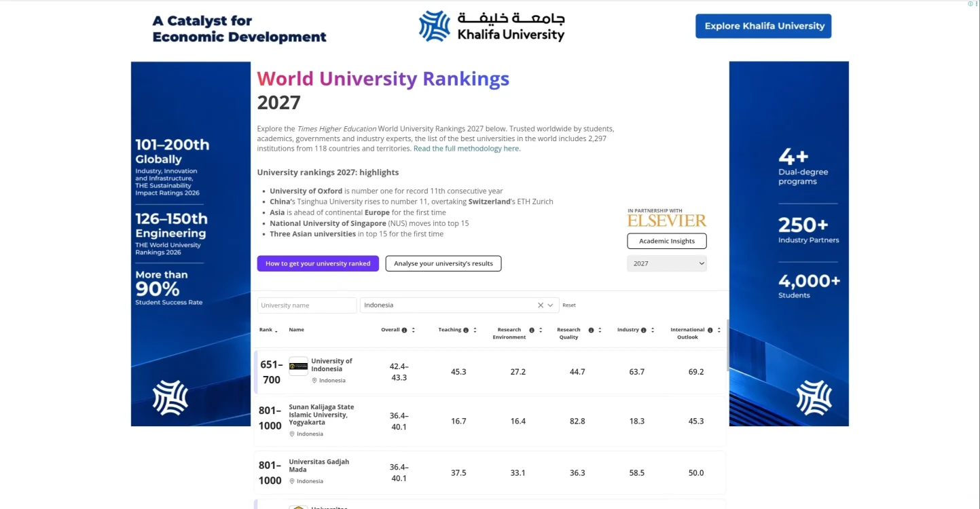Sort by Industry using its sort arrows
Viewport: 980px width, 509px height.
652,330
